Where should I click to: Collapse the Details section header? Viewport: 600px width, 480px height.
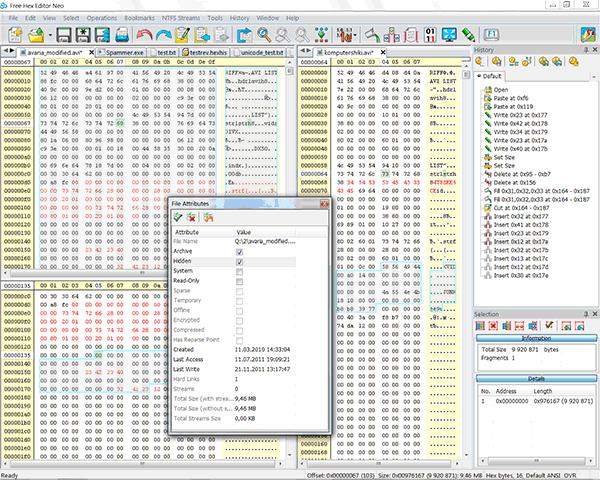coord(536,379)
